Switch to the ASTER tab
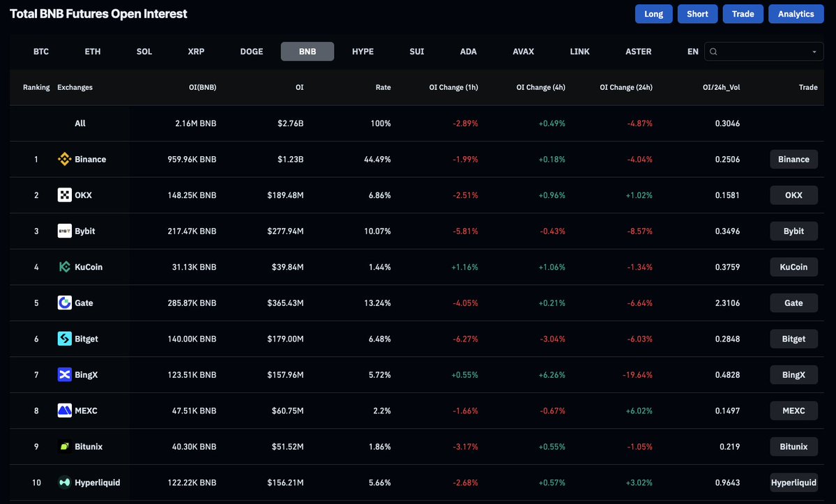This screenshot has width=836, height=504. point(639,52)
